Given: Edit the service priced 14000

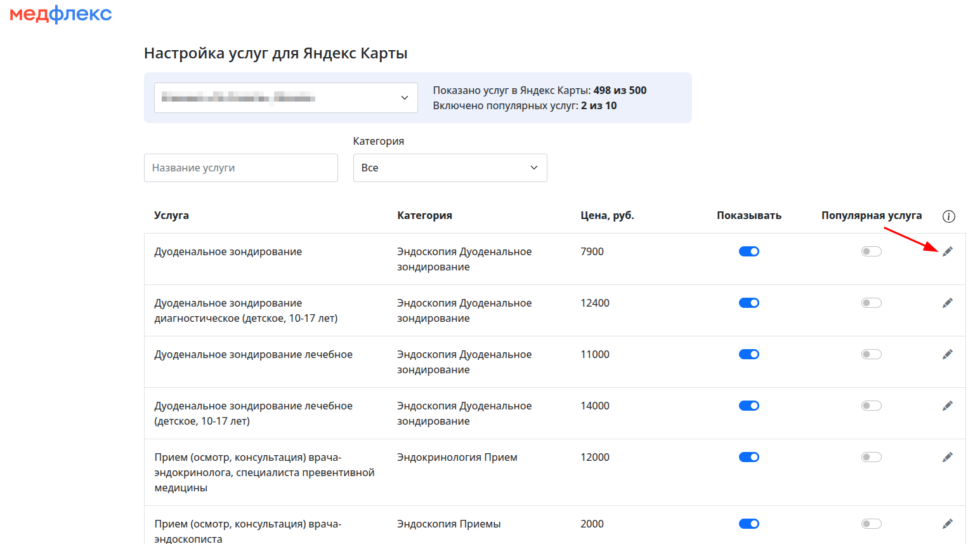Looking at the screenshot, I should tap(947, 406).
